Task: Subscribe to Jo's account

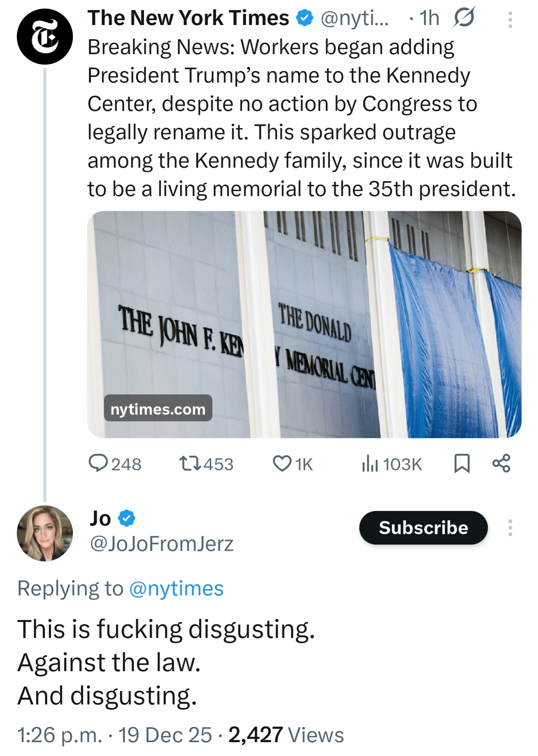Action: click(x=423, y=528)
